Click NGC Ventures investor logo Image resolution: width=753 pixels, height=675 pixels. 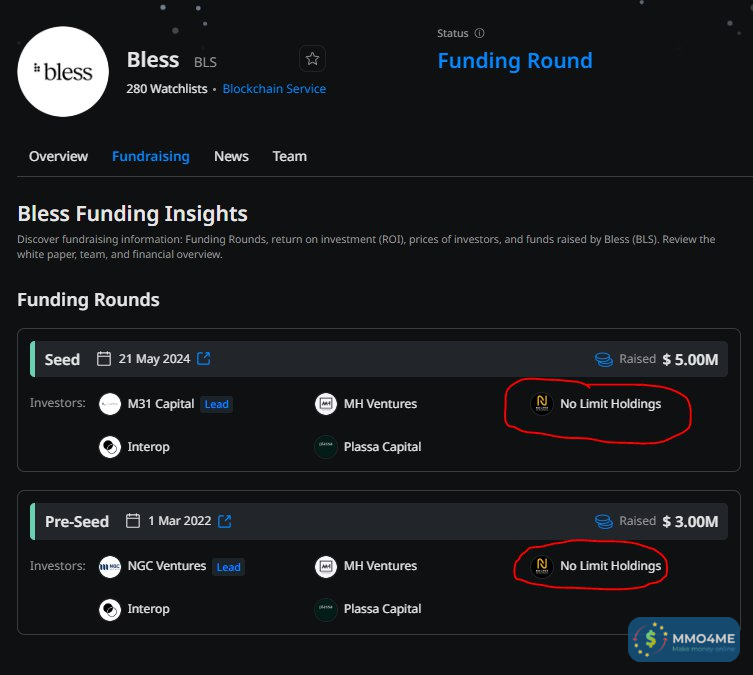(x=110, y=566)
